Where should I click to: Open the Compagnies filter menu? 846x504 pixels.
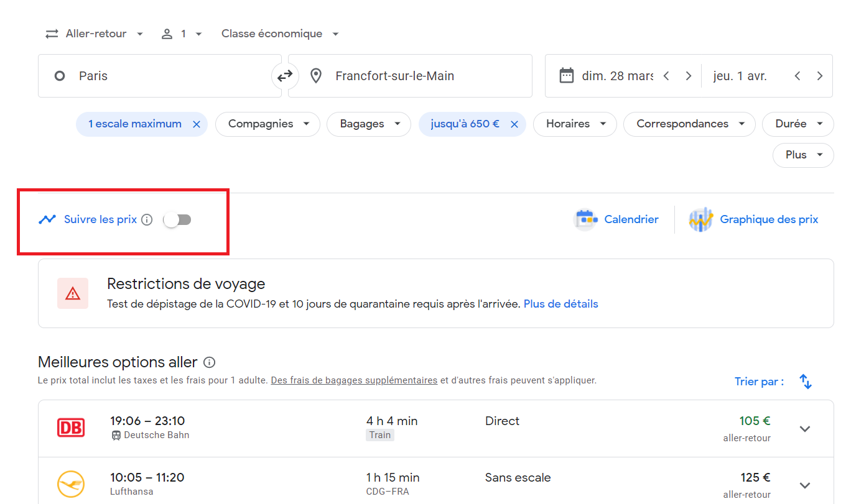tap(267, 124)
